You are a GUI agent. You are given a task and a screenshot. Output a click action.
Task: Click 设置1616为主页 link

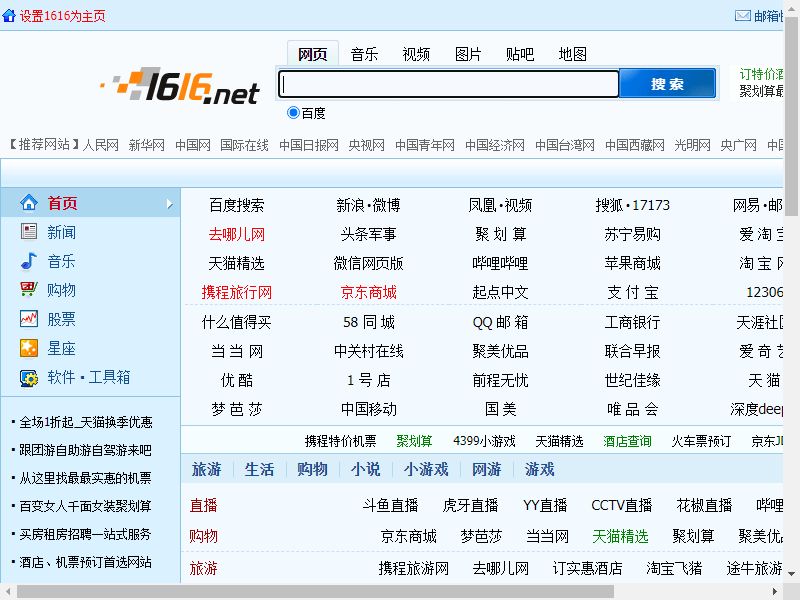tap(62, 16)
